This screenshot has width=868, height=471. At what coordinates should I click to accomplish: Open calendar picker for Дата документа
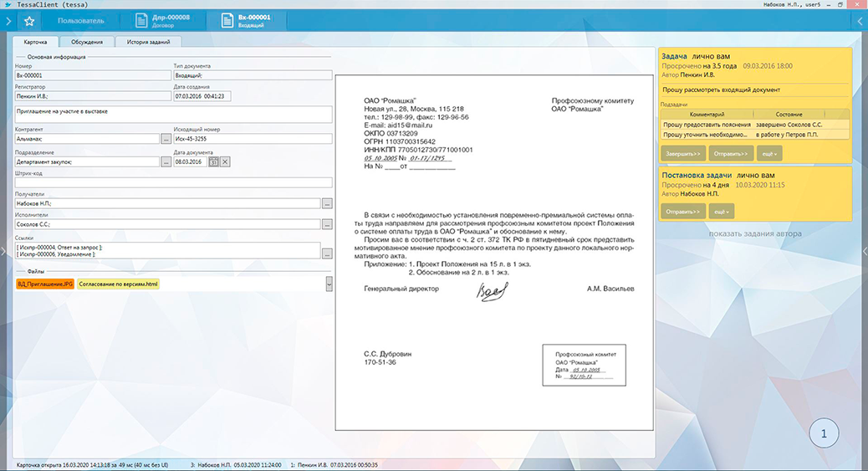click(x=214, y=161)
